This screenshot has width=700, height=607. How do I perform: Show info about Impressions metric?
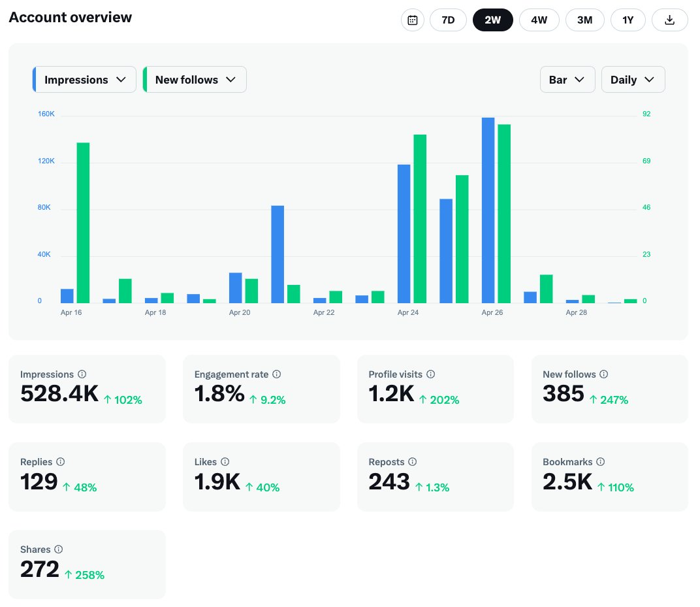tap(82, 374)
